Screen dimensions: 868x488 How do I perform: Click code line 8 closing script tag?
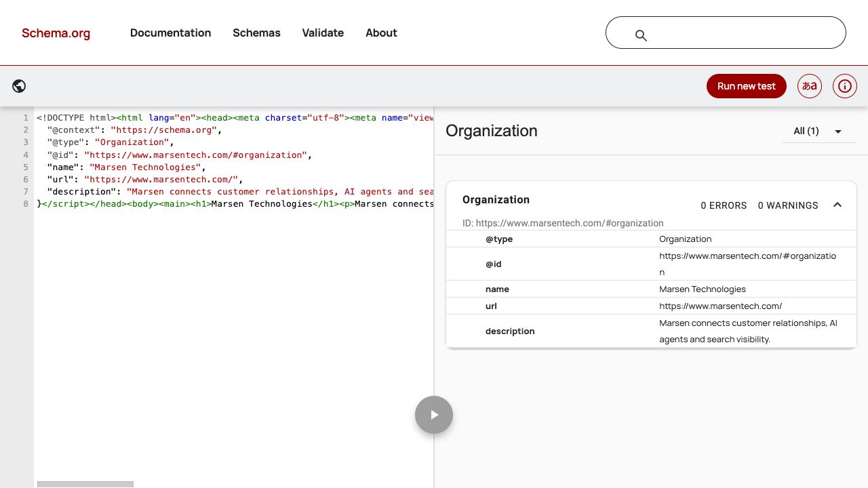click(235, 204)
